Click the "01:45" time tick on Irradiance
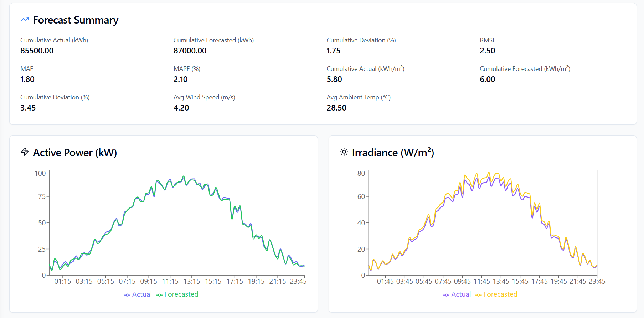The width and height of the screenshot is (644, 318). 386,281
